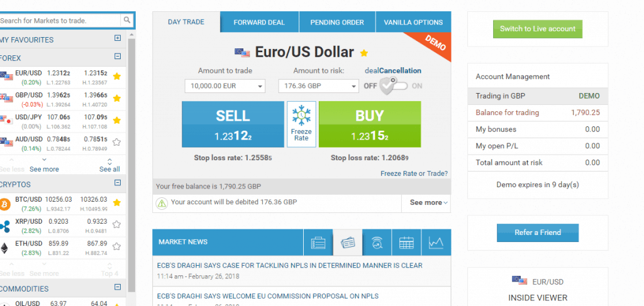Open the Vanilla Options tab
Viewport: 644px width, 306px height.
click(413, 23)
